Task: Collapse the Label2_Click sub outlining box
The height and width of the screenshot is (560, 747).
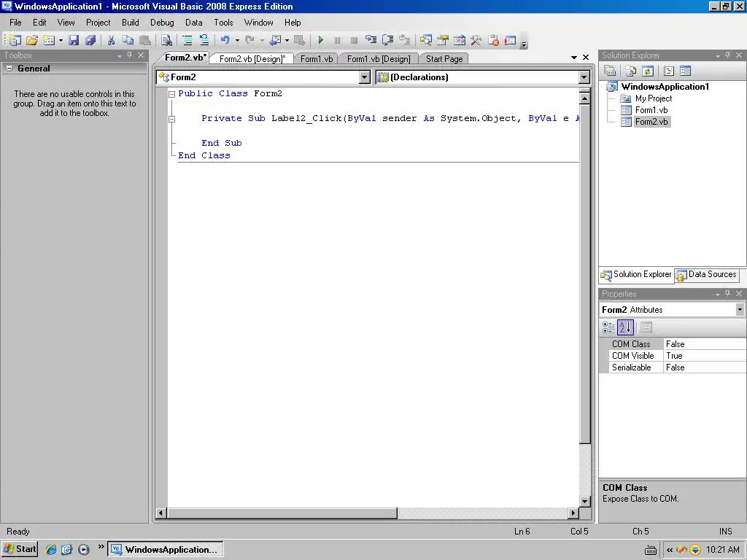Action: pyautogui.click(x=172, y=119)
